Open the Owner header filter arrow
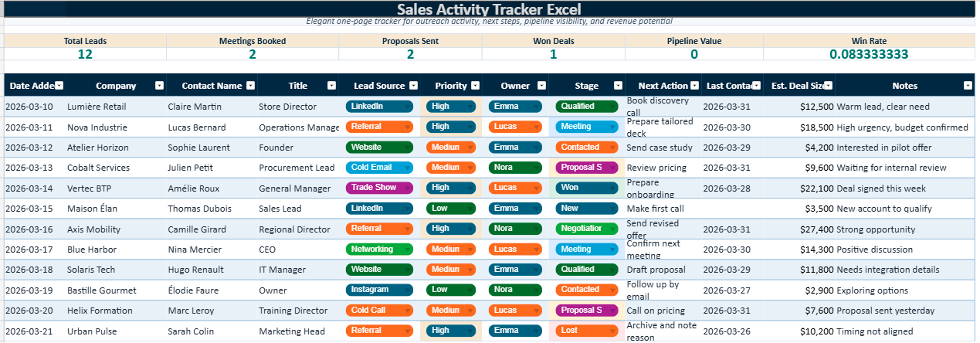Image resolution: width=980 pixels, height=343 pixels. (542, 86)
